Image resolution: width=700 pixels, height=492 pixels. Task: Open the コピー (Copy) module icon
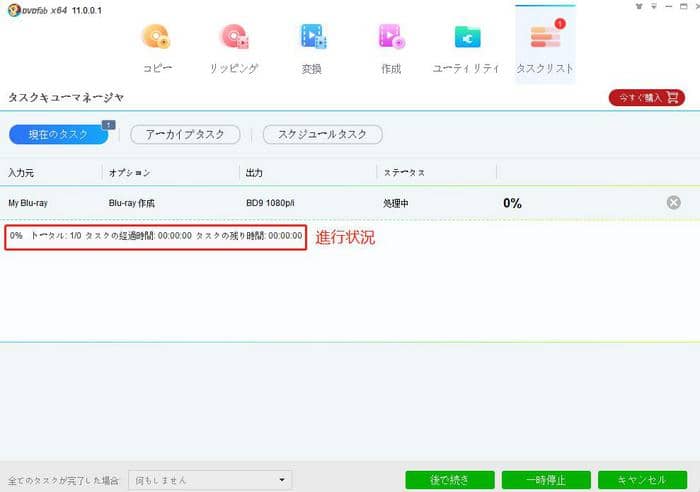click(157, 38)
